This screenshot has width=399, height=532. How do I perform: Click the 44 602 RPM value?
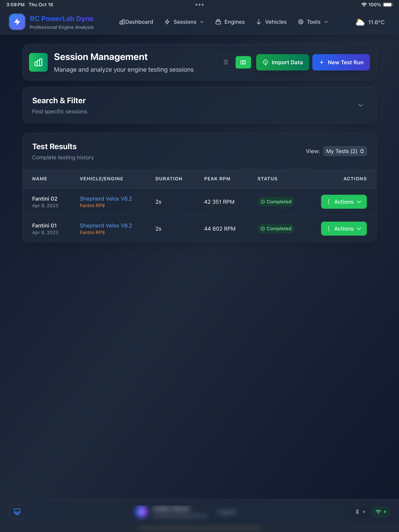pos(220,229)
